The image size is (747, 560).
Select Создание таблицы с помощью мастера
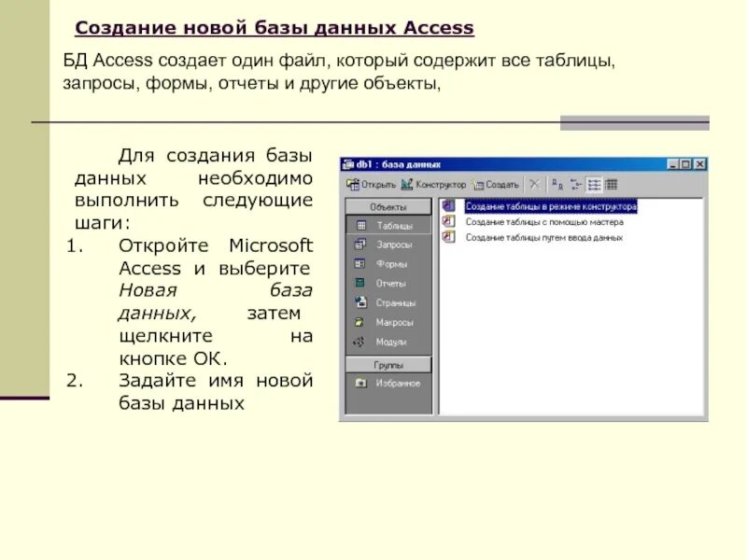(x=544, y=222)
